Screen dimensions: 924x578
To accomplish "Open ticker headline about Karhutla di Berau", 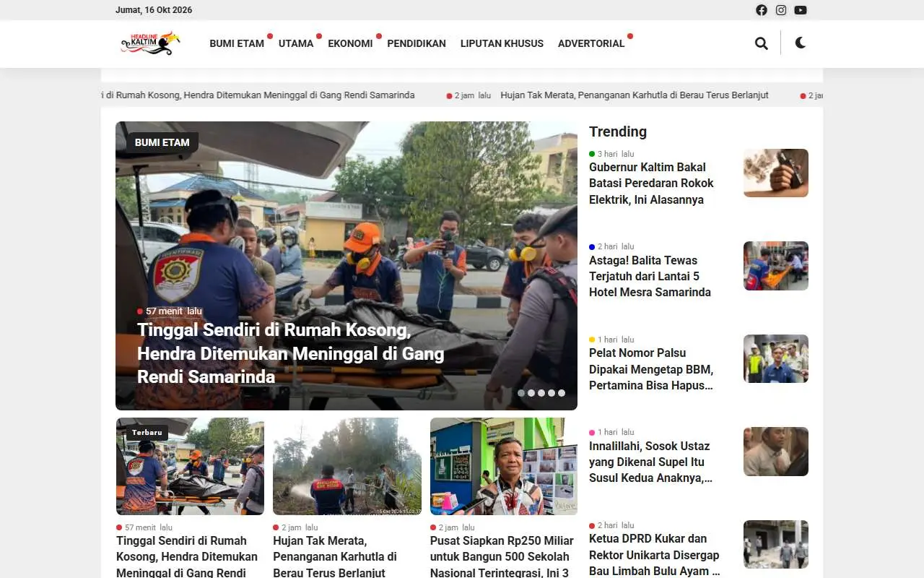I will tap(635, 95).
